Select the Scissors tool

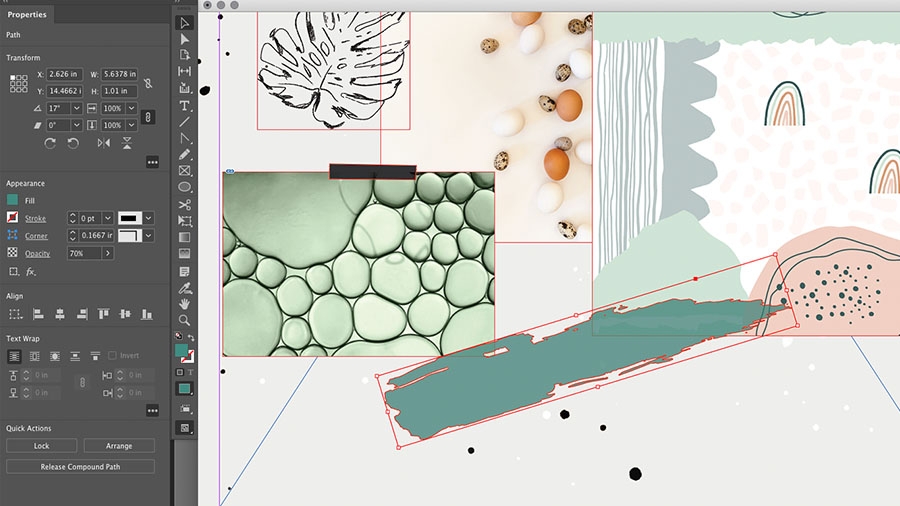(x=184, y=204)
